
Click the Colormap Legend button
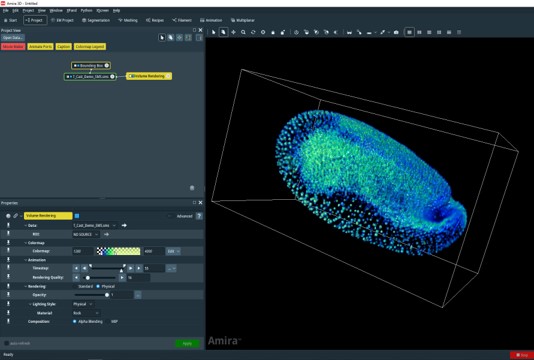click(x=90, y=47)
